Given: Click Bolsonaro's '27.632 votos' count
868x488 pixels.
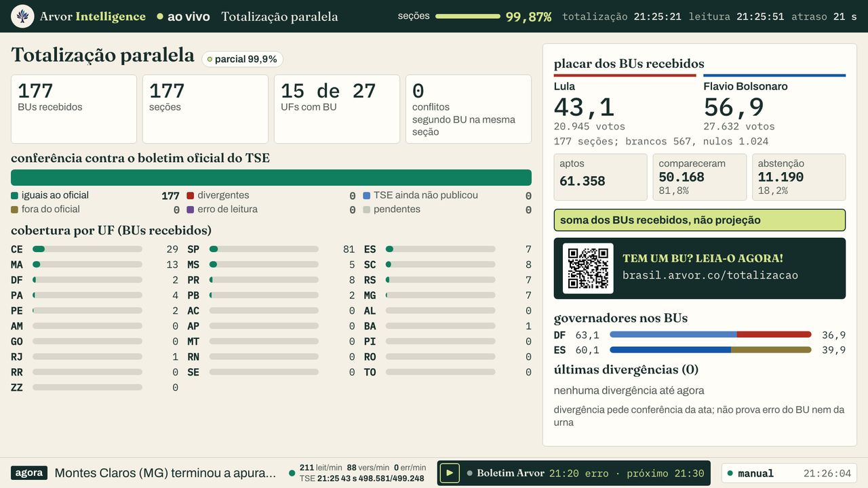Looking at the screenshot, I should [739, 126].
